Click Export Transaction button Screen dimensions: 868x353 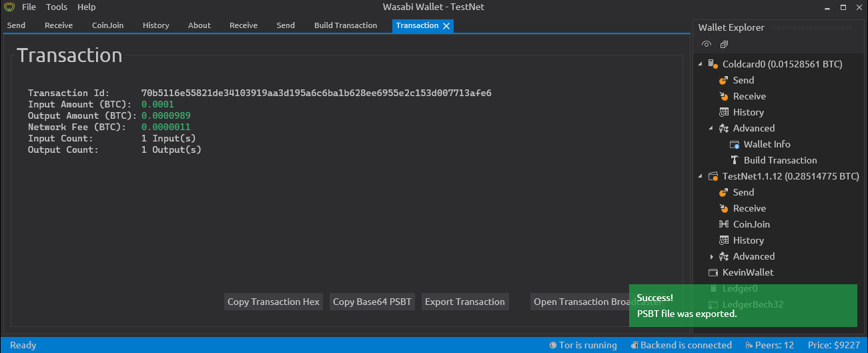[465, 302]
